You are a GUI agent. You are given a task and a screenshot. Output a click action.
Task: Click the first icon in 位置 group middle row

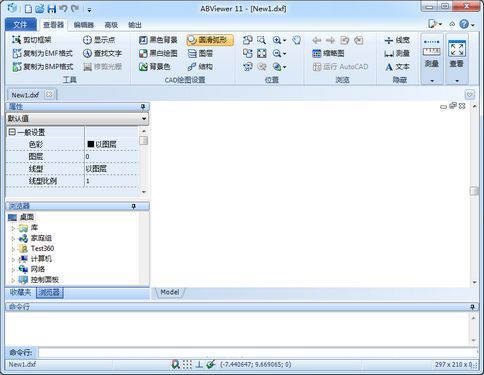click(x=248, y=53)
